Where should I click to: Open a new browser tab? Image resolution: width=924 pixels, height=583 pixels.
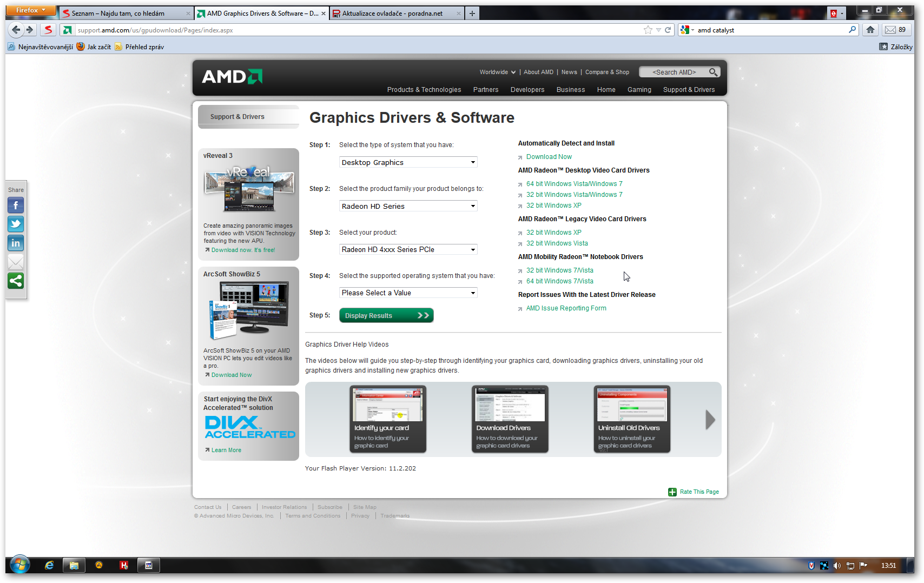click(472, 14)
